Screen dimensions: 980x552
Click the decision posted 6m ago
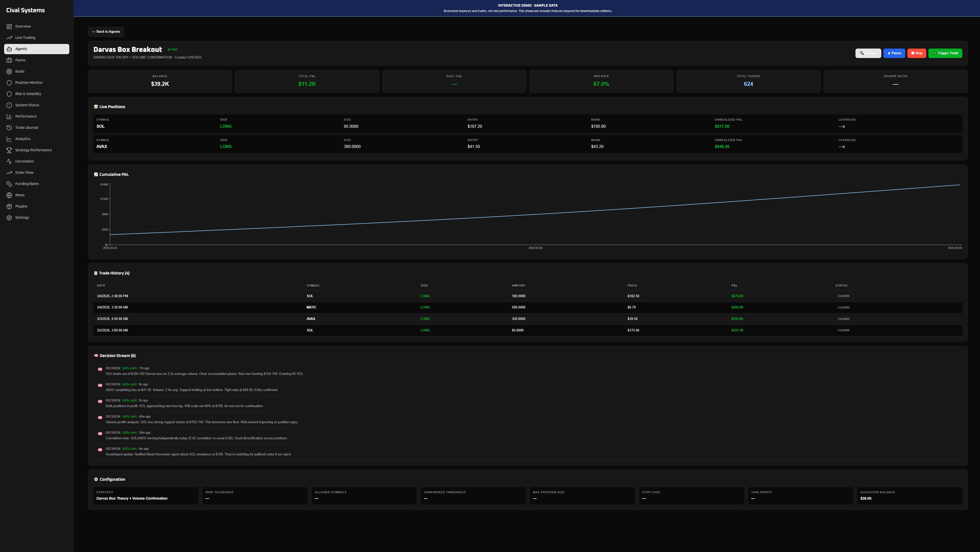click(x=527, y=452)
